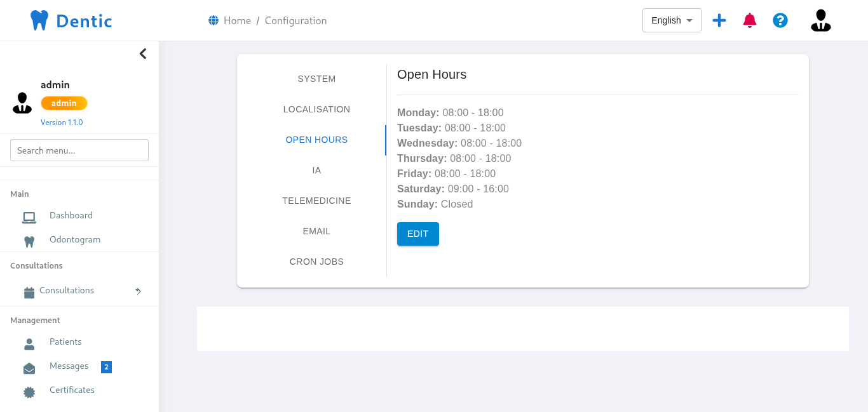The height and width of the screenshot is (412, 868).
Task: Click the Dentic tooth logo
Action: click(39, 20)
